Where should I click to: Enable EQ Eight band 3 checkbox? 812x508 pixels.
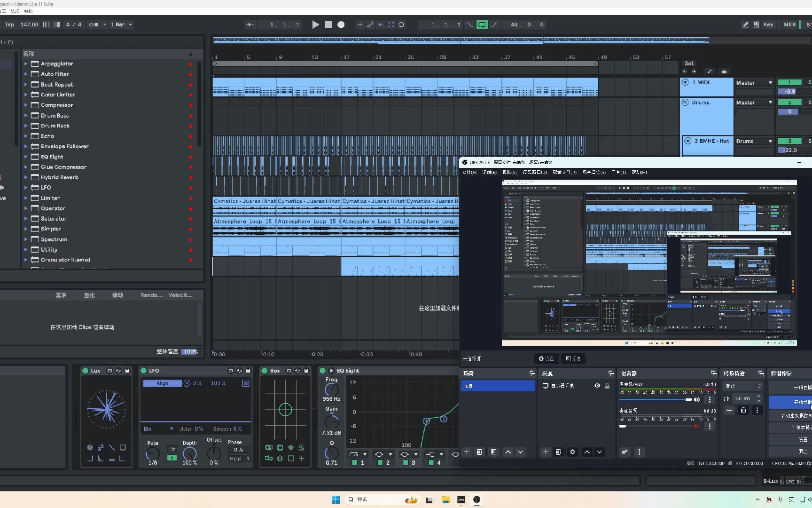pos(406,463)
